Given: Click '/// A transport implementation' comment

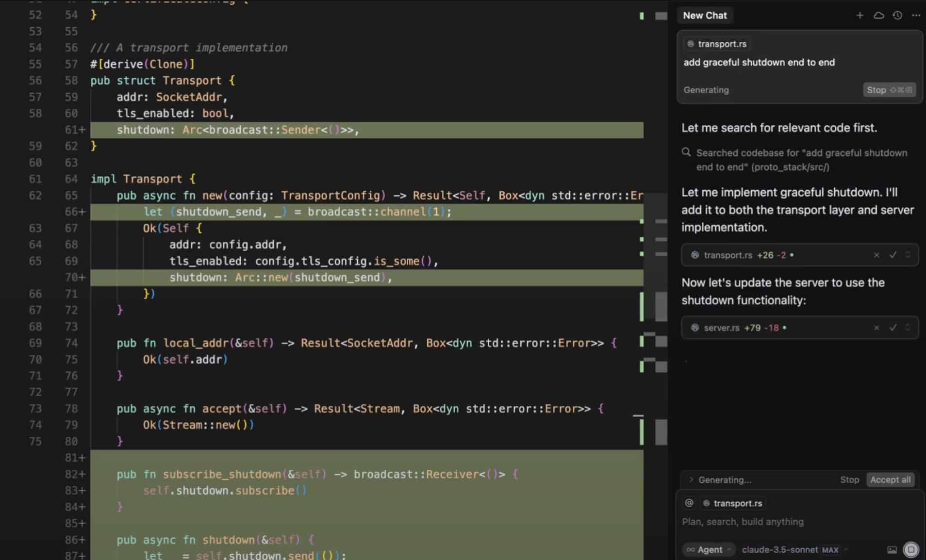Looking at the screenshot, I should [x=189, y=48].
